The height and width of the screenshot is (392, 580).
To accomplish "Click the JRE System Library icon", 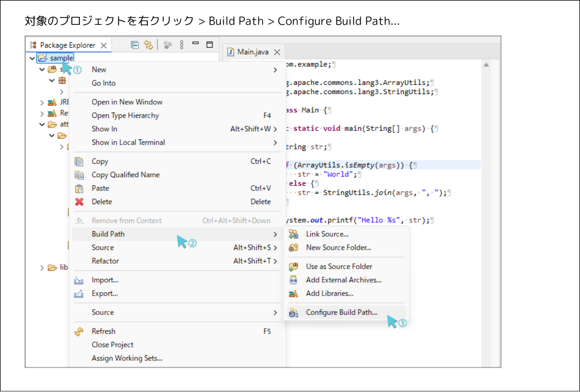I will [x=52, y=103].
